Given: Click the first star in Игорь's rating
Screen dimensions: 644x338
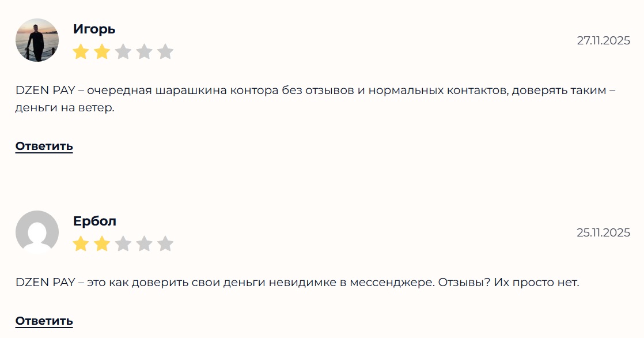Looking at the screenshot, I should click(x=79, y=51).
